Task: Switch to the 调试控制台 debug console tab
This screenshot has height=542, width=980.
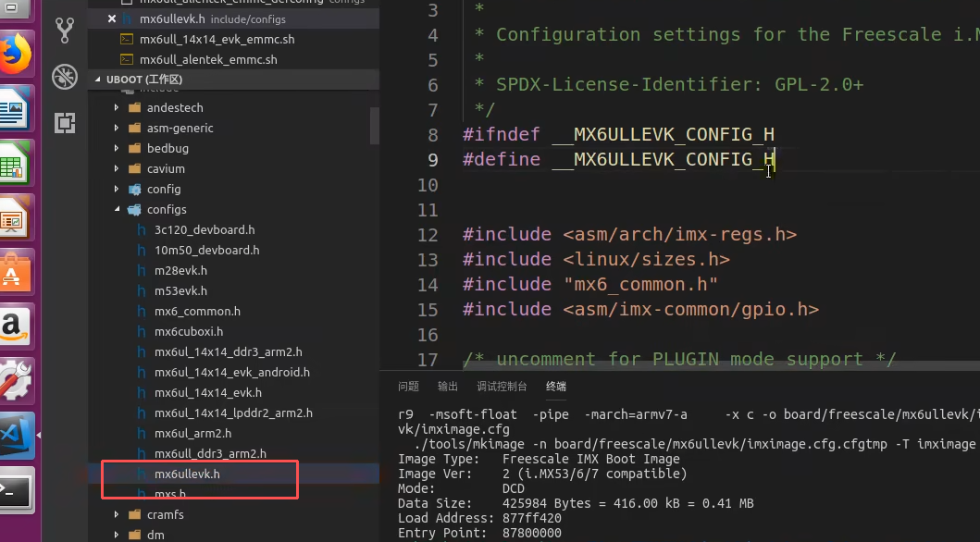Action: coord(502,387)
